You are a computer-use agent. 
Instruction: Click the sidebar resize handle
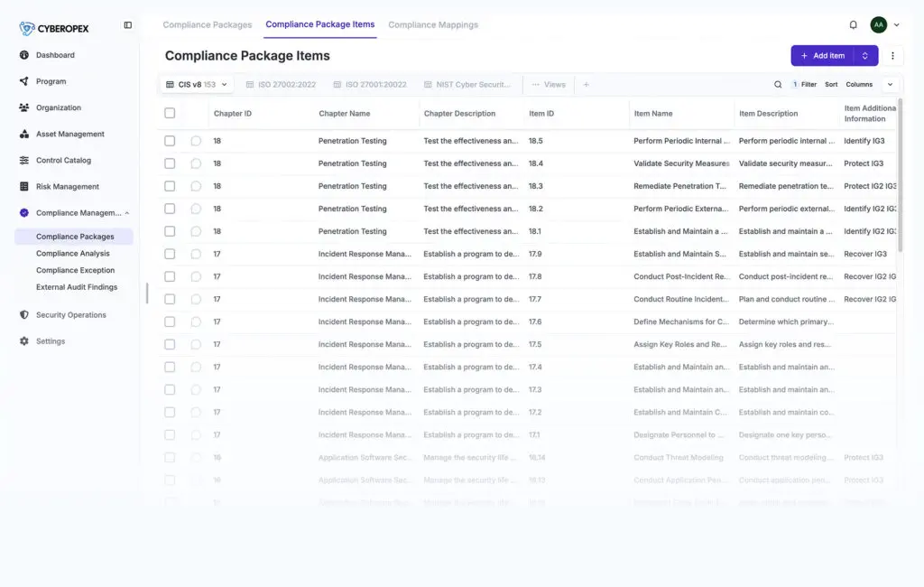(147, 293)
